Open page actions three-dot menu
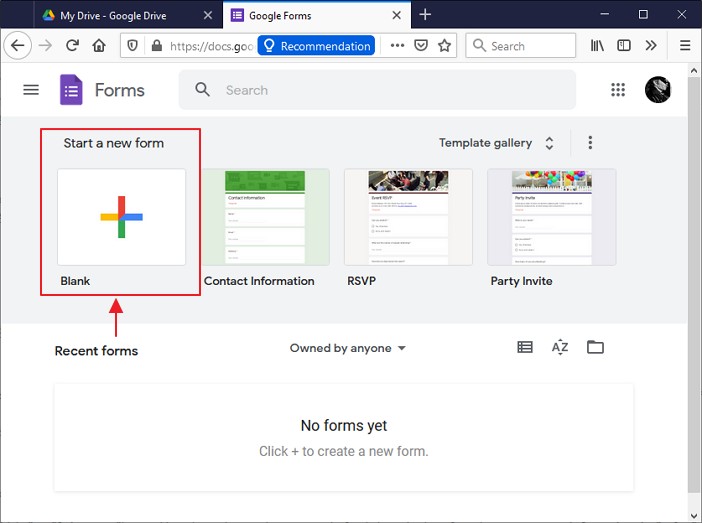 pos(397,45)
